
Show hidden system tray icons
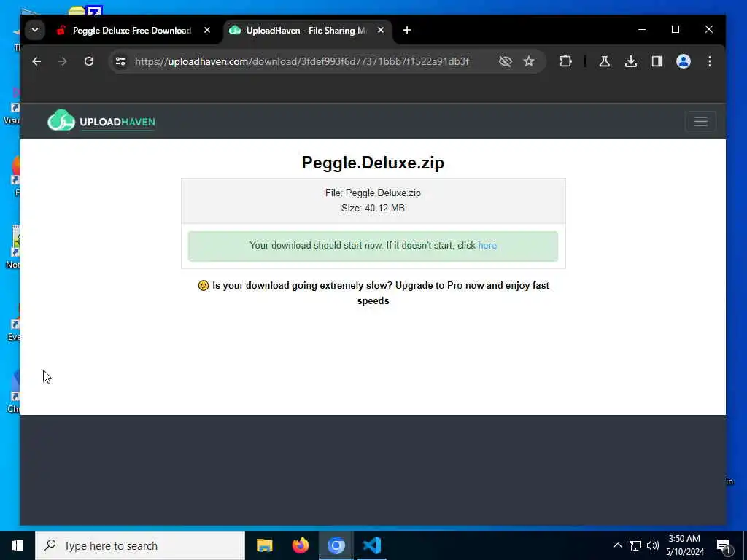[617, 545]
